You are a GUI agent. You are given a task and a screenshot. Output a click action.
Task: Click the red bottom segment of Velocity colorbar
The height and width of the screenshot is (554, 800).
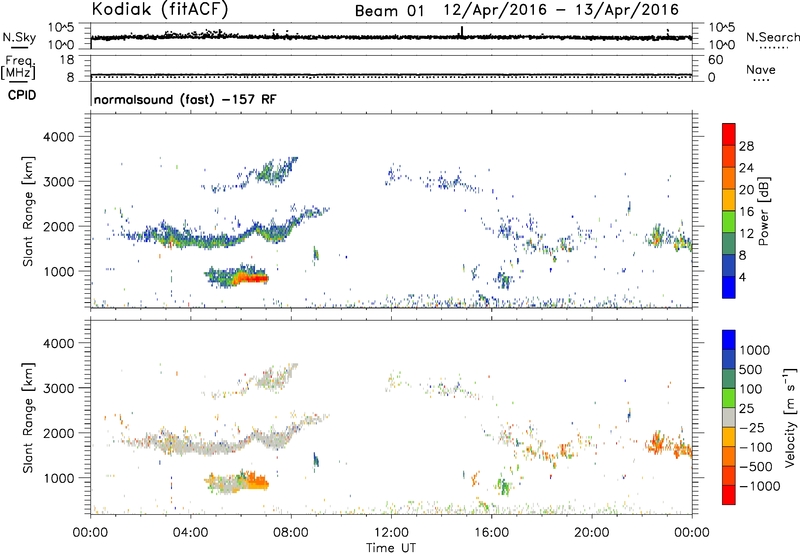pos(729,495)
